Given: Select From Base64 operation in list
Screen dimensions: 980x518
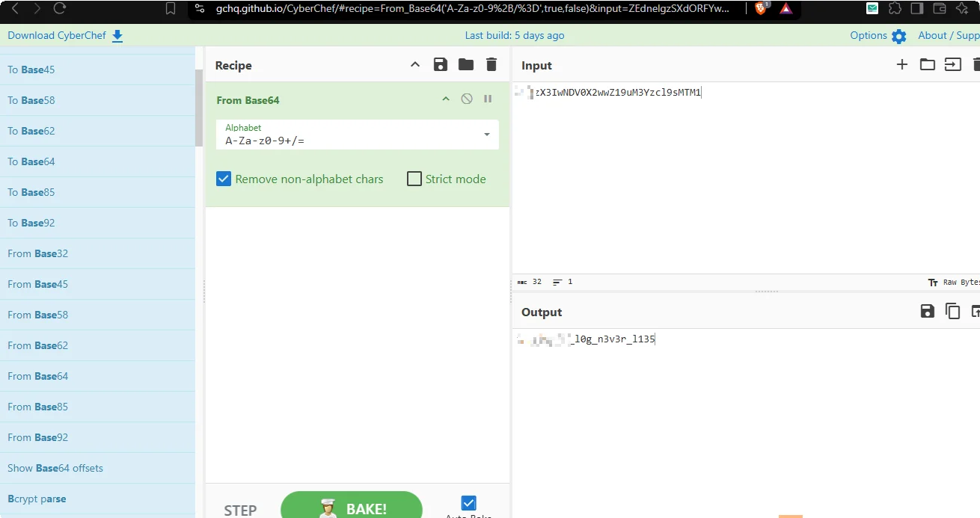Looking at the screenshot, I should (97, 376).
